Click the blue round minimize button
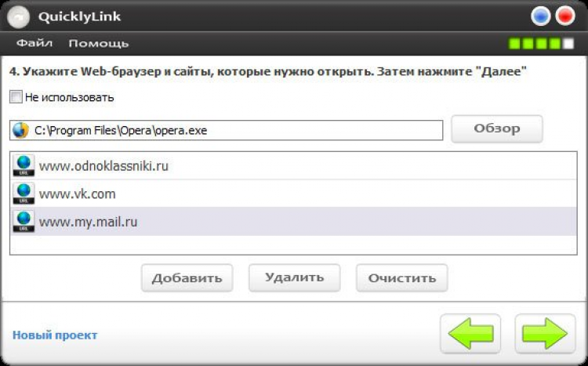Screen dimensions: 588x366 click(x=540, y=16)
